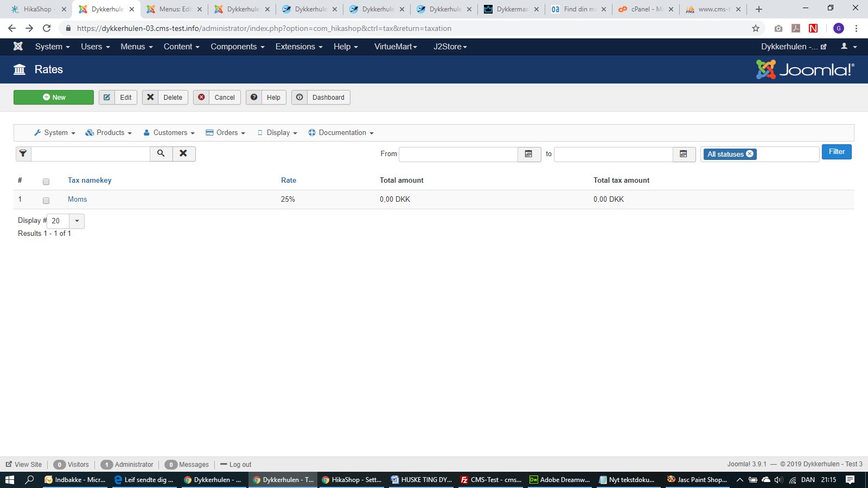Click the Help toolbar button

(266, 98)
